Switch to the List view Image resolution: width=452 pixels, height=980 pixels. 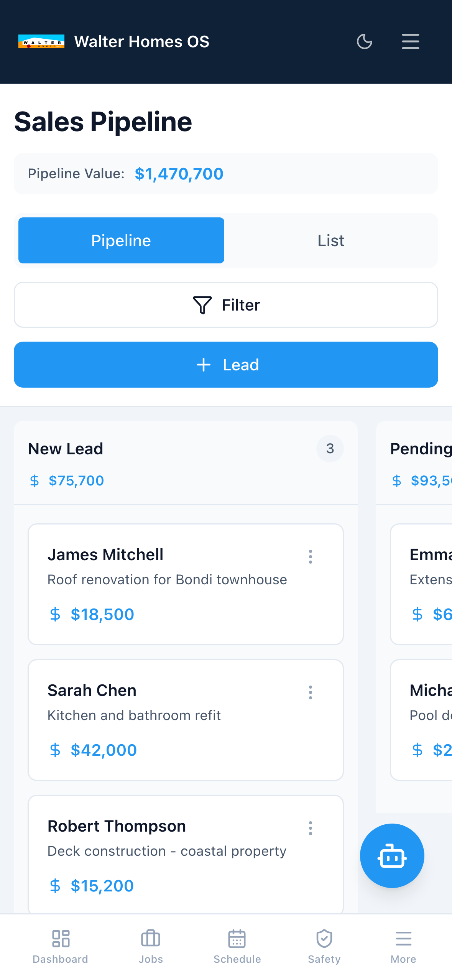(x=330, y=240)
